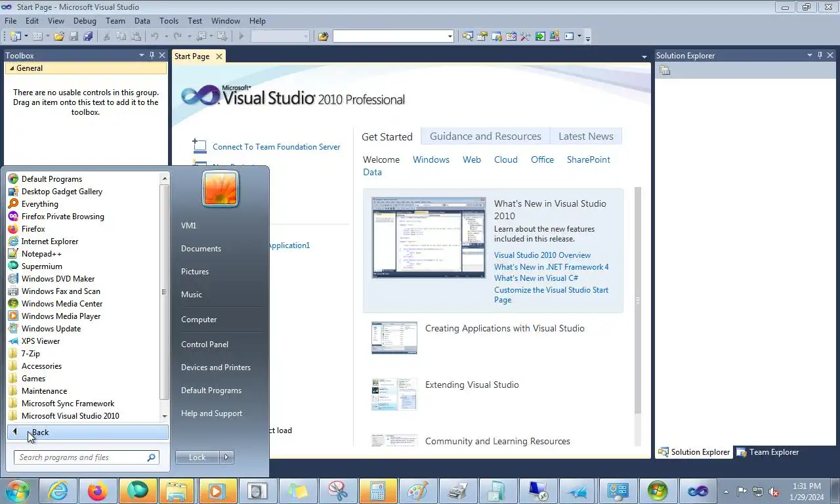Screen dimensions: 840x504
Task: Open Notepad++ from the Start menu
Action: pos(87,254)
